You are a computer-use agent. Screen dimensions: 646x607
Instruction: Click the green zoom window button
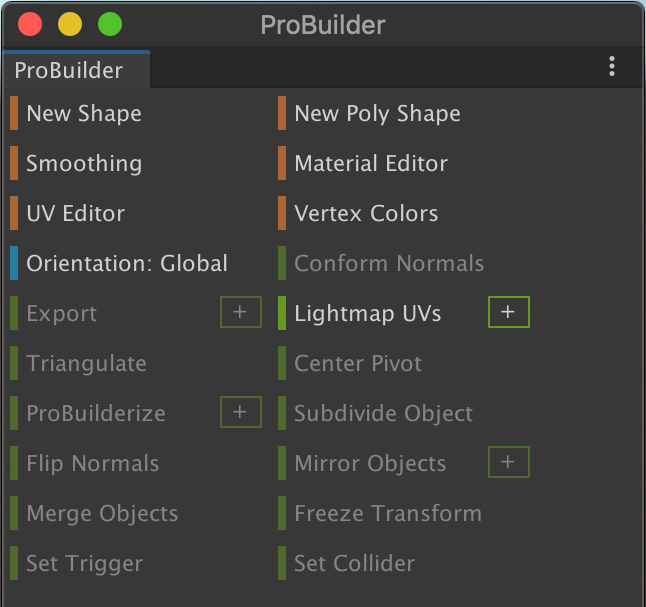pyautogui.click(x=110, y=25)
